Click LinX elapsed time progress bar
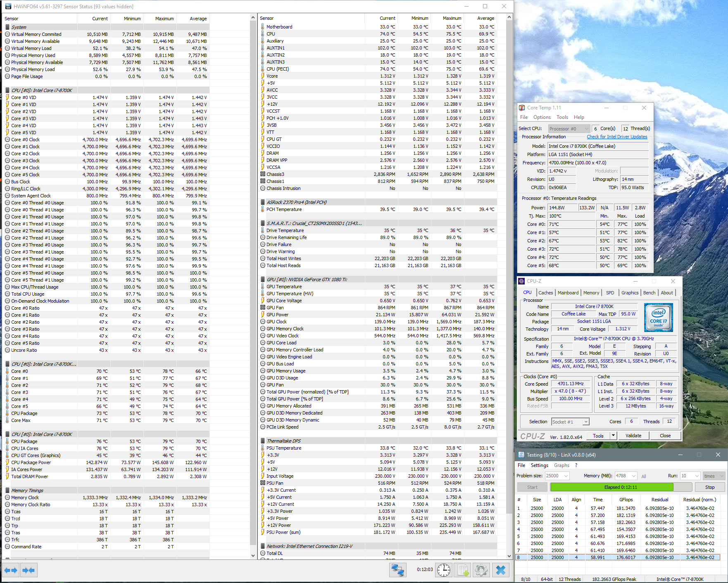 coord(621,487)
